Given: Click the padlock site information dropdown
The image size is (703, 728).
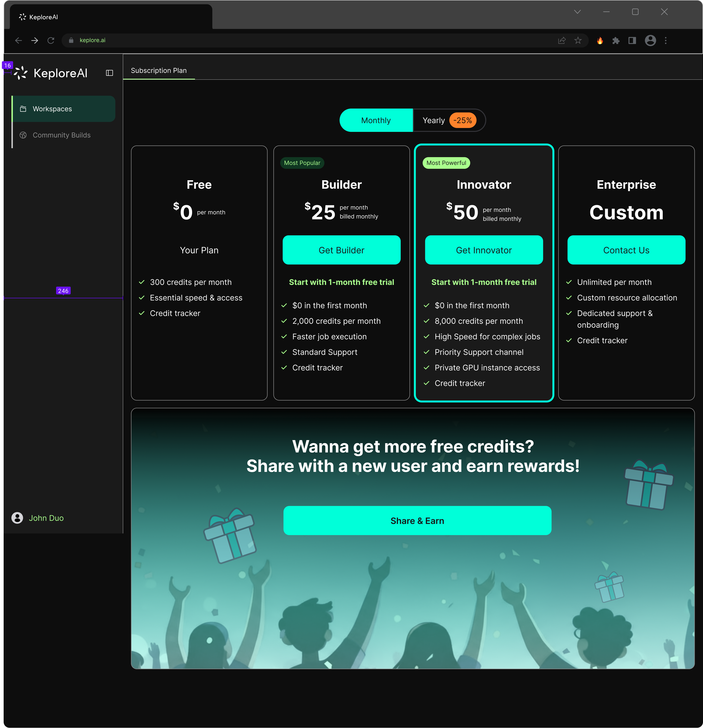Looking at the screenshot, I should [x=71, y=40].
